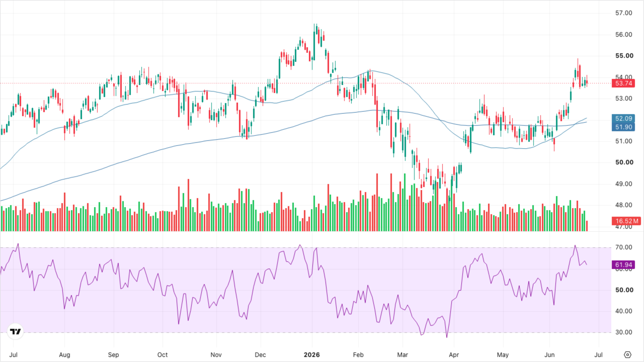Click the 49.00 price scale label
Image resolution: width=644 pixels, height=362 pixels.
[x=624, y=184]
